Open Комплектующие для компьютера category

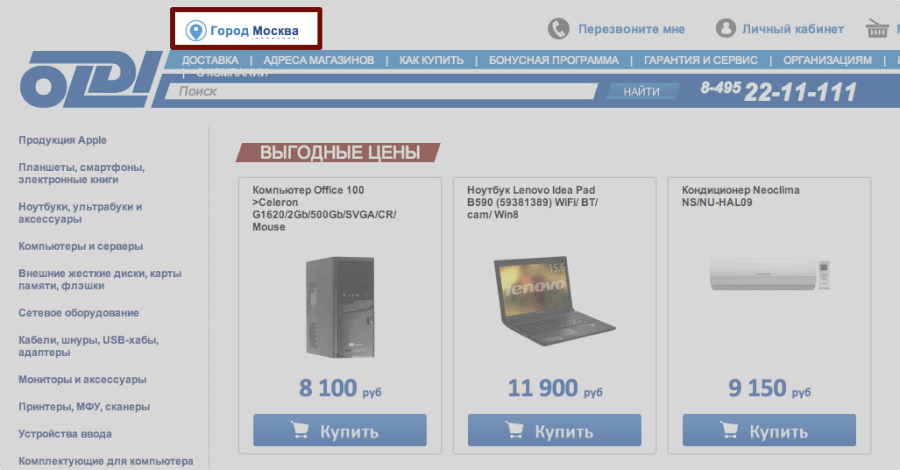tap(106, 461)
